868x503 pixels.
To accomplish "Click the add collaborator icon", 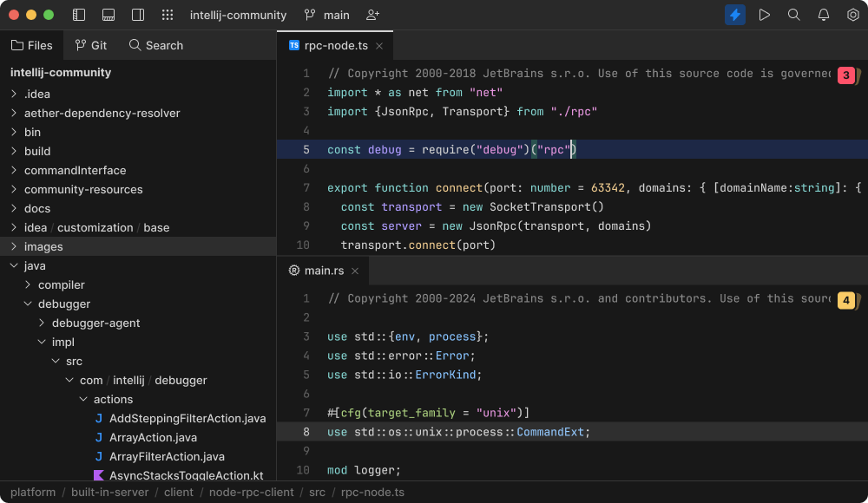I will [373, 15].
